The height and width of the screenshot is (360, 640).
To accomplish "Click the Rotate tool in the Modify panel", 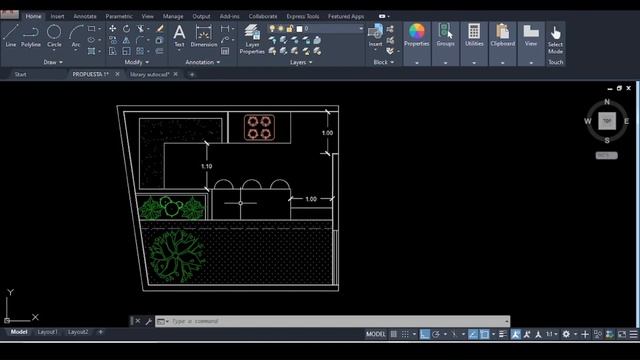I will click(127, 29).
